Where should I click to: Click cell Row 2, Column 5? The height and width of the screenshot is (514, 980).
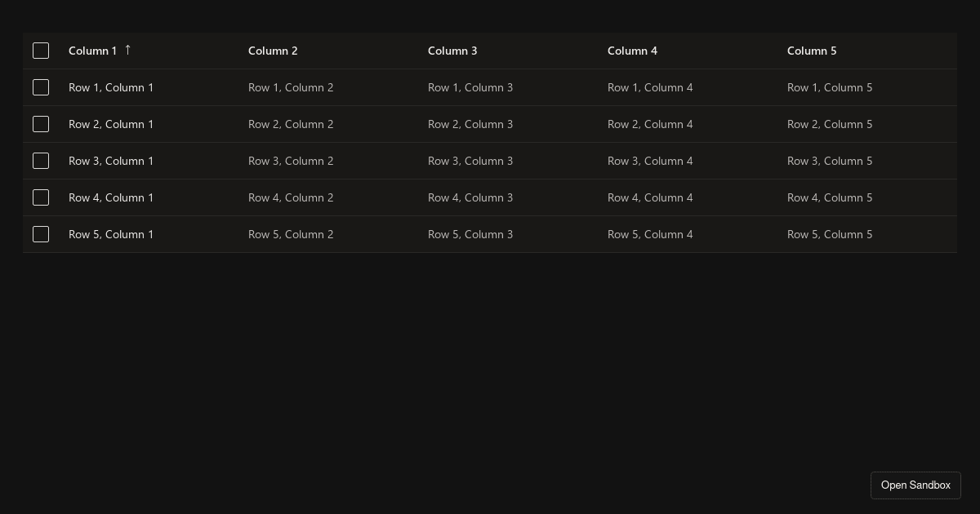coord(830,124)
